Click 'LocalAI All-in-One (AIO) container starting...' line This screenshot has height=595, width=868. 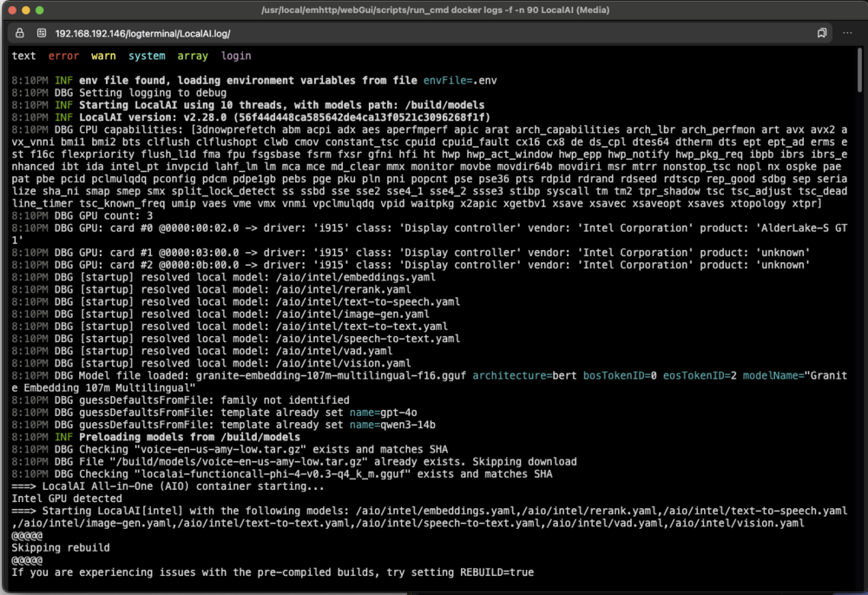point(168,486)
